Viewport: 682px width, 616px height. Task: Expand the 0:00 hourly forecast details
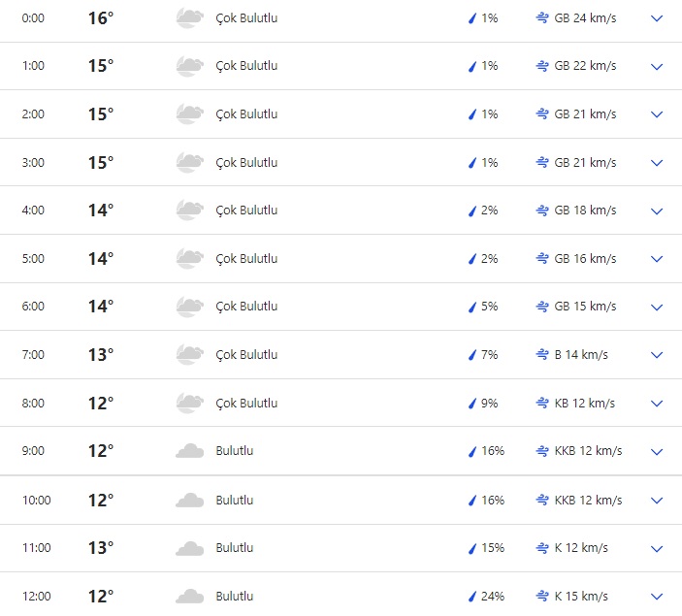[657, 18]
